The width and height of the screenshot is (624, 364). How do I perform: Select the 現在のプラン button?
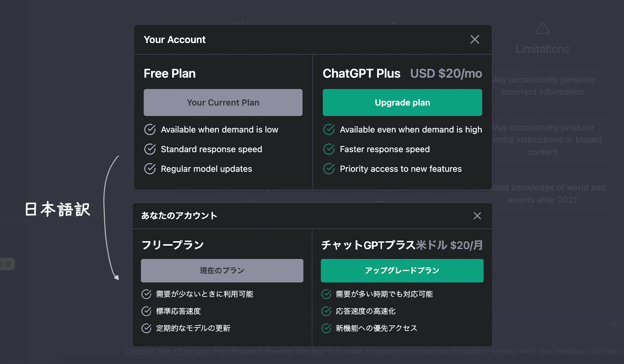tap(222, 270)
